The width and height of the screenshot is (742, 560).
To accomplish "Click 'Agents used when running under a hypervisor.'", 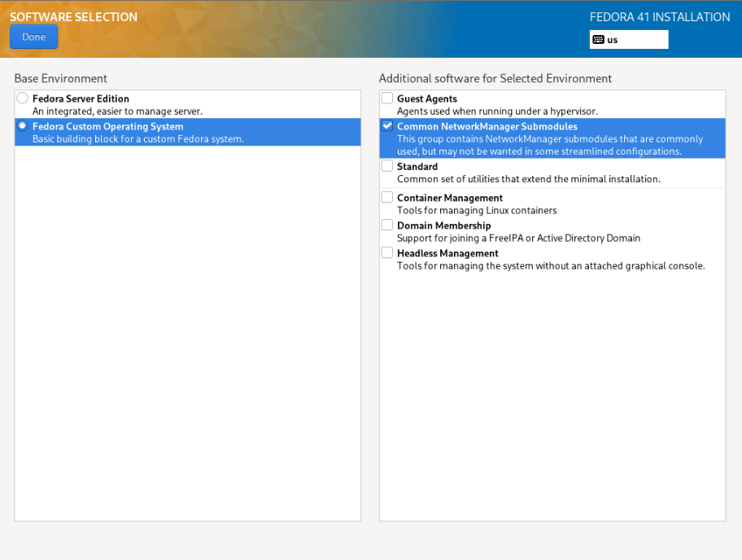I will (497, 112).
